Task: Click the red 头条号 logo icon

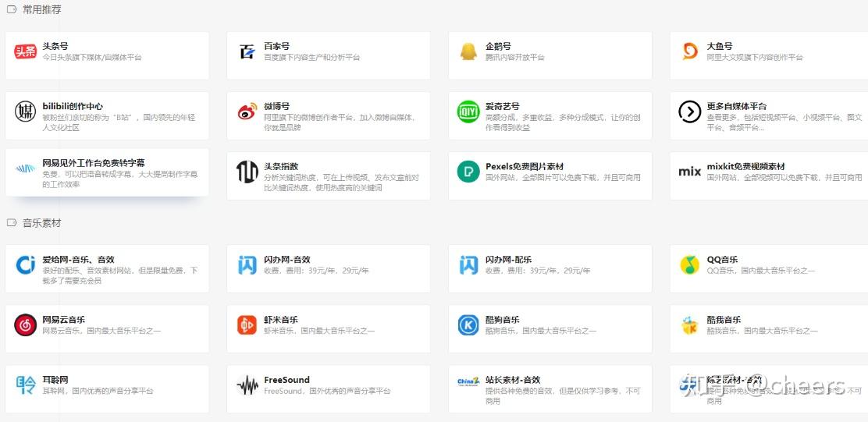Action: pyautogui.click(x=26, y=51)
